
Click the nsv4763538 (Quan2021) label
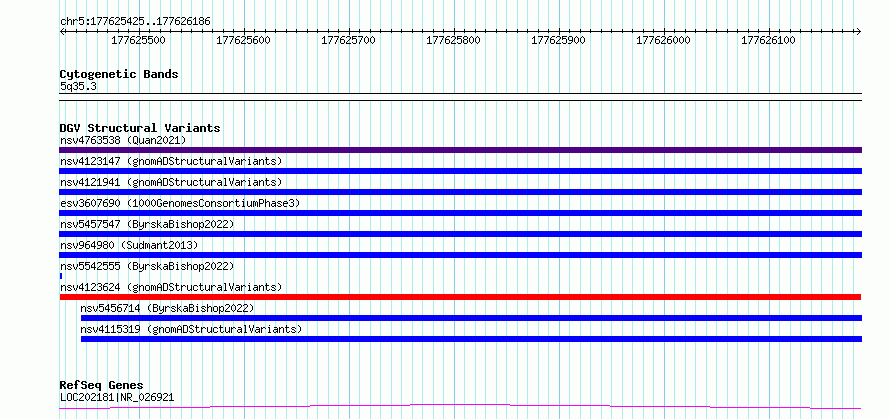tap(123, 140)
